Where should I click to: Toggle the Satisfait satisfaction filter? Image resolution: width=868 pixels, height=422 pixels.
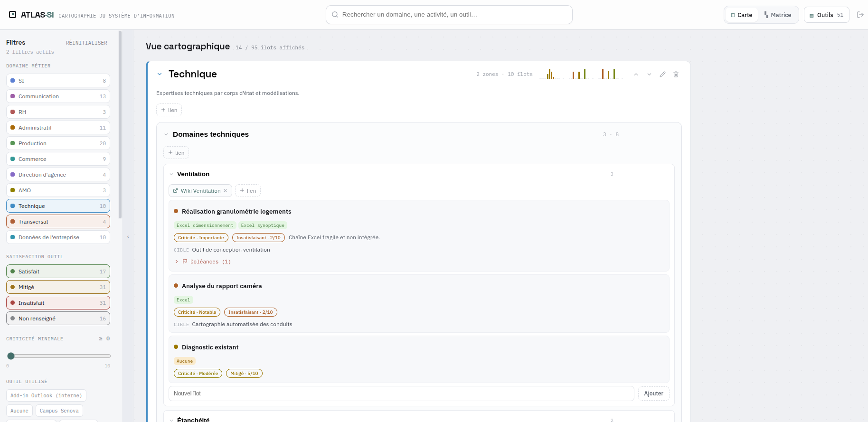[58, 272]
